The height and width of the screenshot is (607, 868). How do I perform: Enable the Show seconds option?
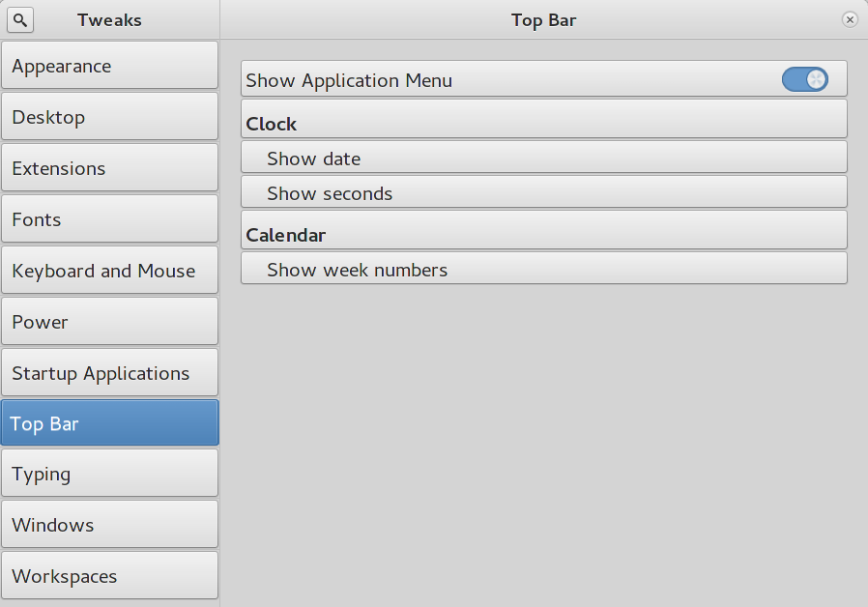point(543,193)
